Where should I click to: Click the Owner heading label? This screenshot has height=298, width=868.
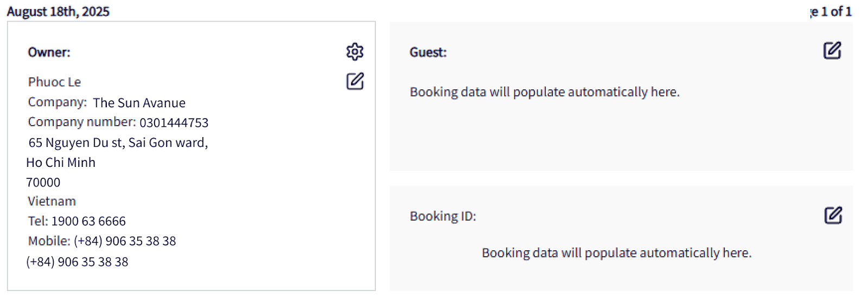tap(49, 53)
